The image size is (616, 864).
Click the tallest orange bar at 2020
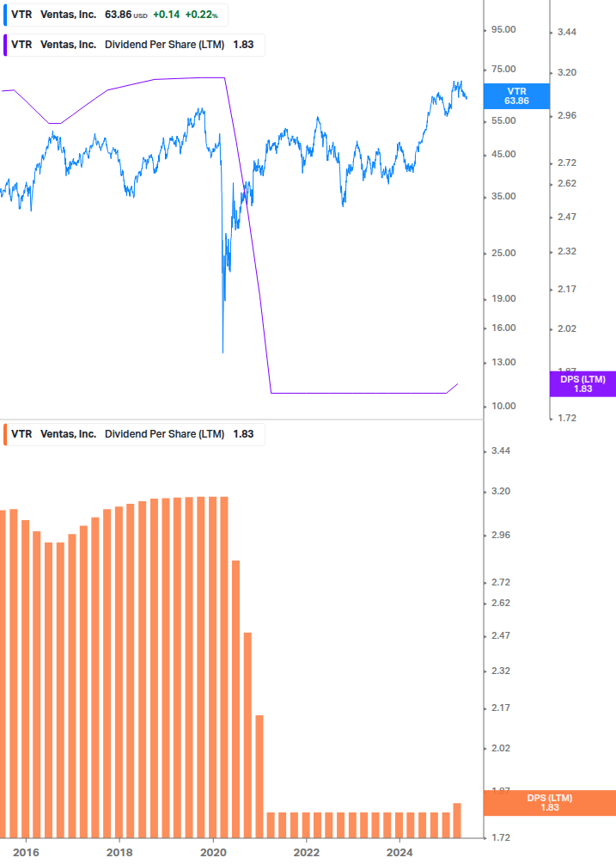[x=212, y=667]
